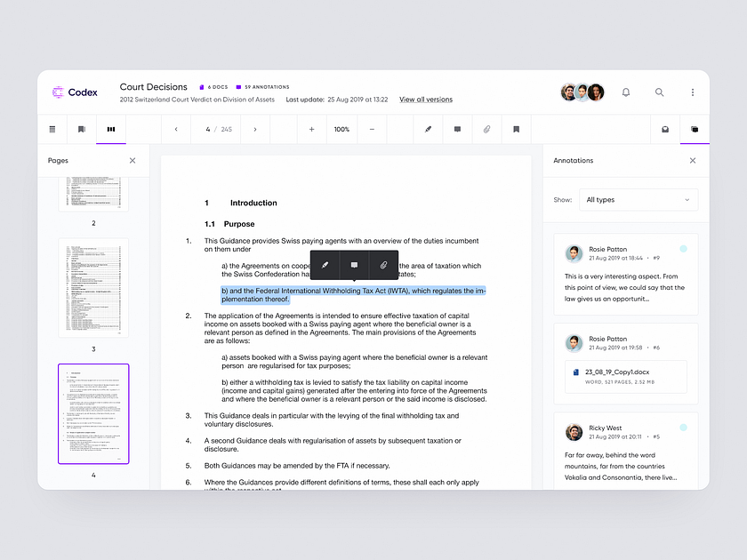Open the more options three-dot menu
The image size is (747, 560).
tap(693, 92)
